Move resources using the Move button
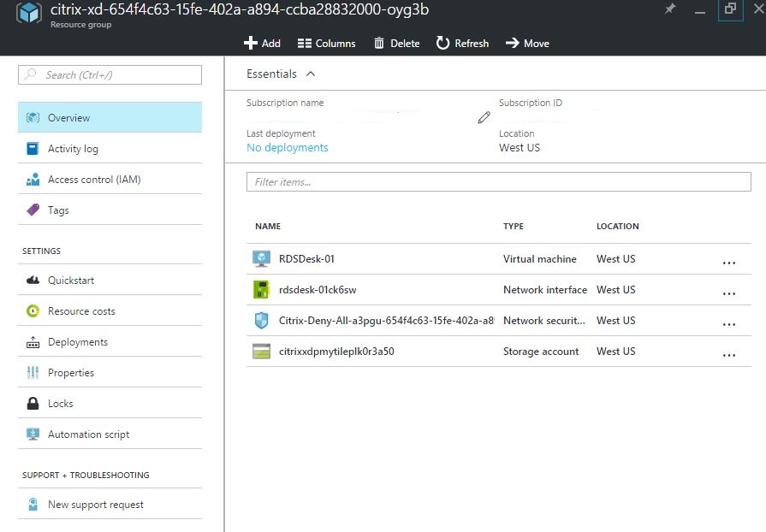The width and height of the screenshot is (766, 532). 527,43
